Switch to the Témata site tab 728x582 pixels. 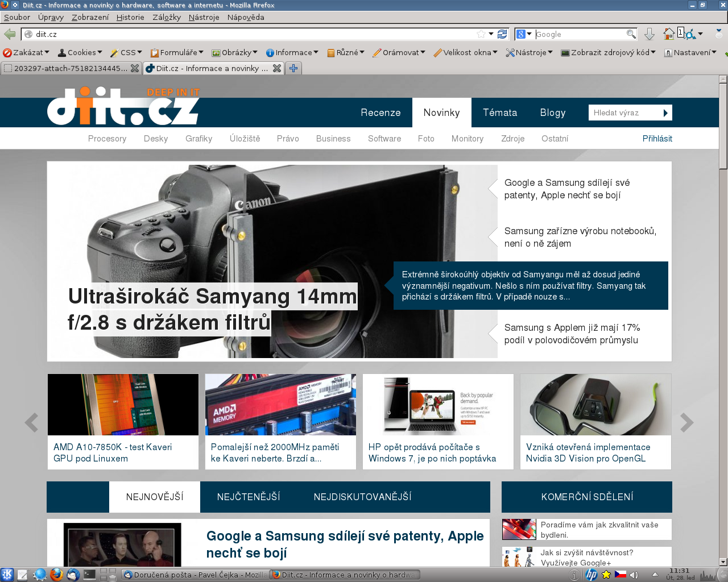[500, 113]
